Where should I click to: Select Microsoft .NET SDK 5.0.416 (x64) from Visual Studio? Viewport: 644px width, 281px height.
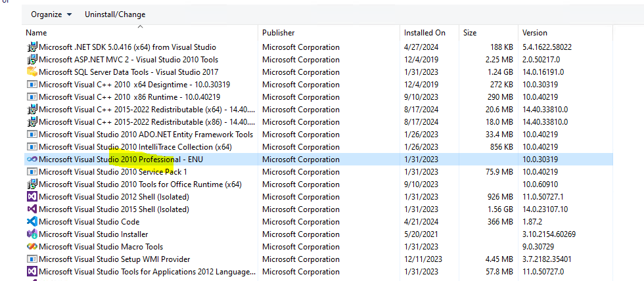click(127, 47)
